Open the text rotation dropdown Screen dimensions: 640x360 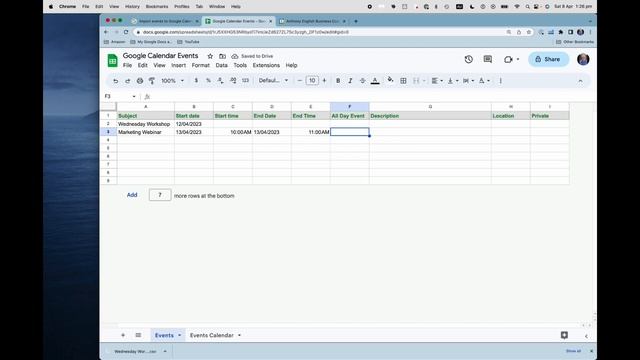point(484,81)
